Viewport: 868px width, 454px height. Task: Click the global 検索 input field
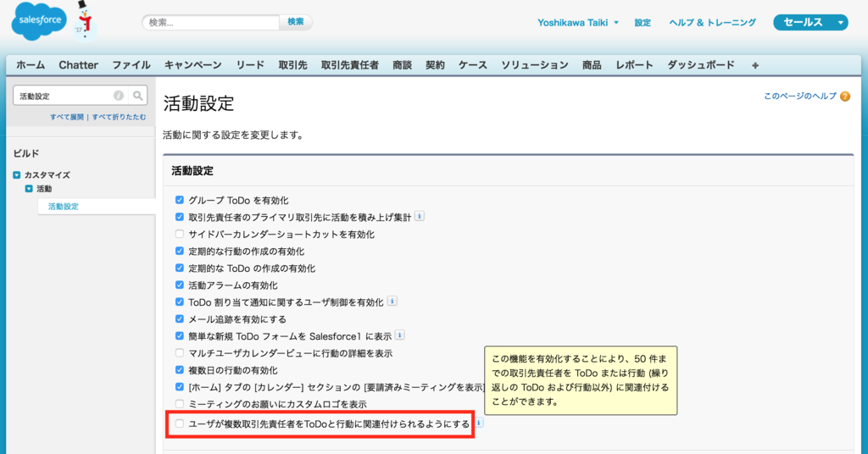click(211, 23)
